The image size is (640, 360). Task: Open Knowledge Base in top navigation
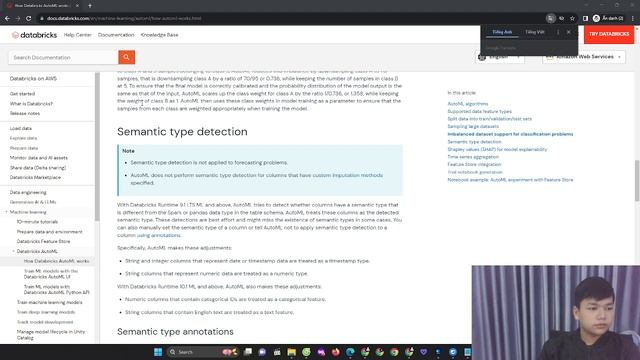[x=160, y=35]
